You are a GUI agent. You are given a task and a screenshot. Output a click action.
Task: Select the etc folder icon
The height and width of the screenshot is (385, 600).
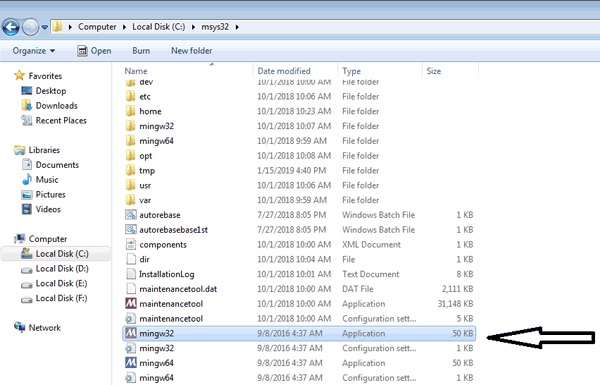click(130, 96)
